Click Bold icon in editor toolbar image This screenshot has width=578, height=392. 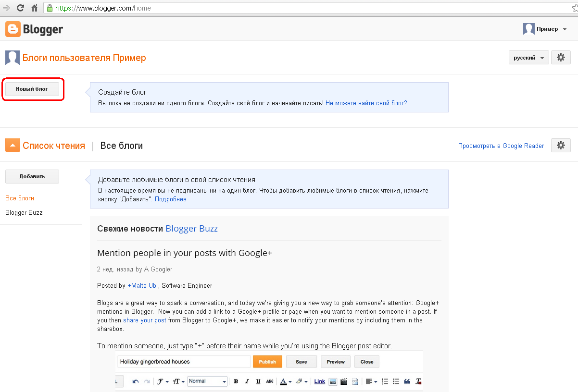[236, 381]
